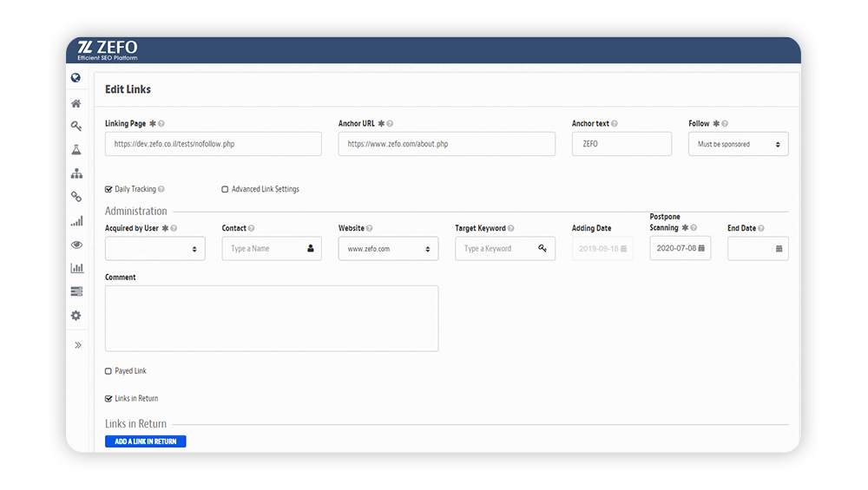Image resolution: width=868 pixels, height=490 pixels.
Task: Open the signal bars icon in sidebar
Action: tap(76, 221)
